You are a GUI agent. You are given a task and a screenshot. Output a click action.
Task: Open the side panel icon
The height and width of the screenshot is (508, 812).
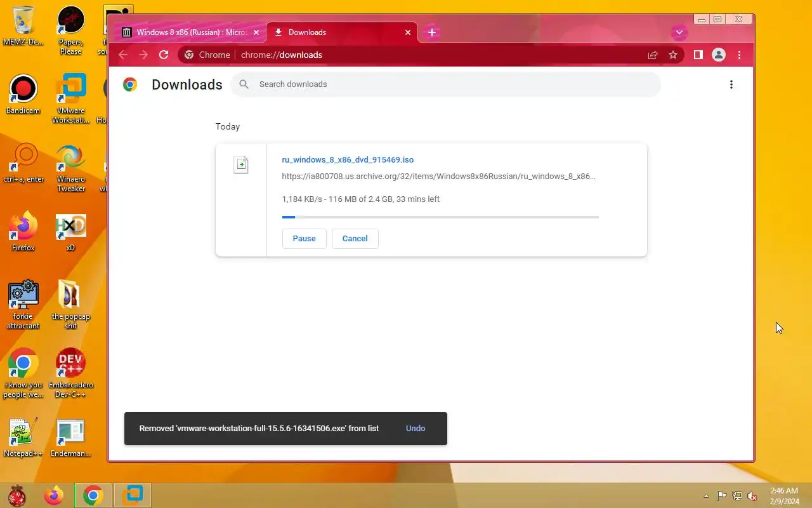pos(698,55)
